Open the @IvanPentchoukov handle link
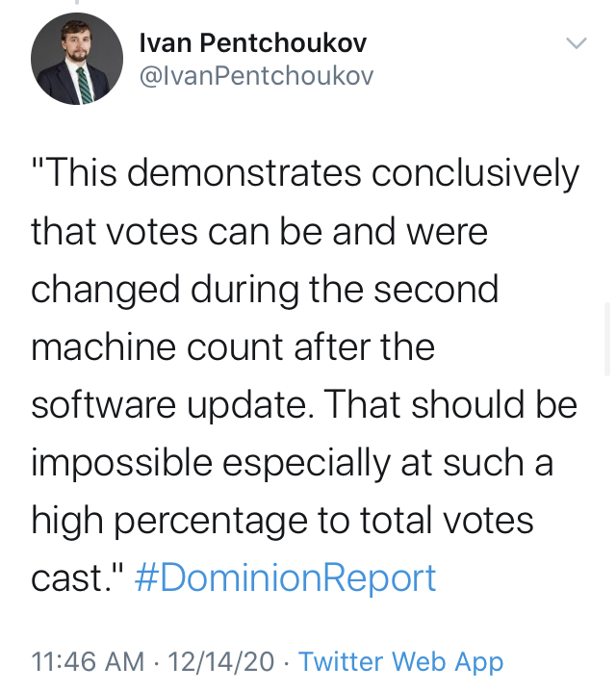This screenshot has width=616, height=692. click(256, 76)
